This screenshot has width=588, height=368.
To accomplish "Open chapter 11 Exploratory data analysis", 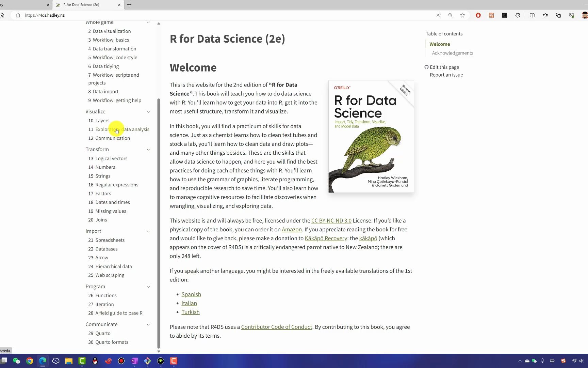I will click(x=119, y=129).
